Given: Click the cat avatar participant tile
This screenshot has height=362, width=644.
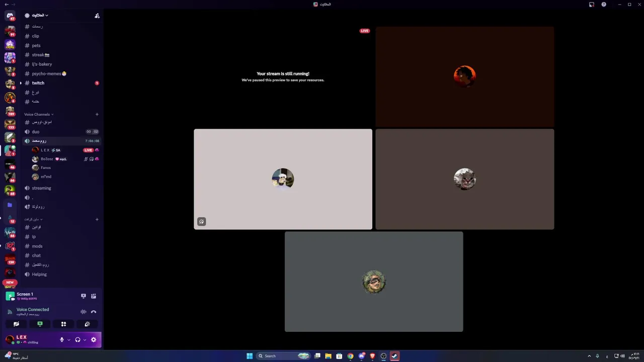Looking at the screenshot, I should pyautogui.click(x=464, y=179).
